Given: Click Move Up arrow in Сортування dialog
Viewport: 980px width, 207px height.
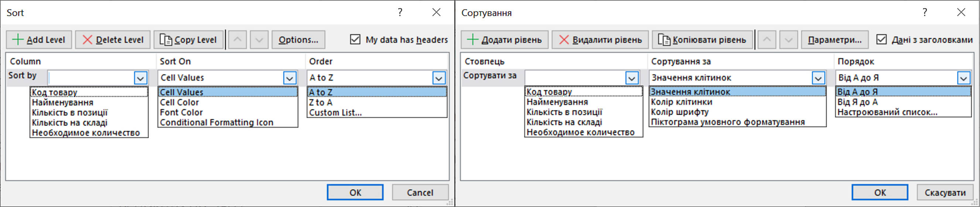Looking at the screenshot, I should coord(767,40).
